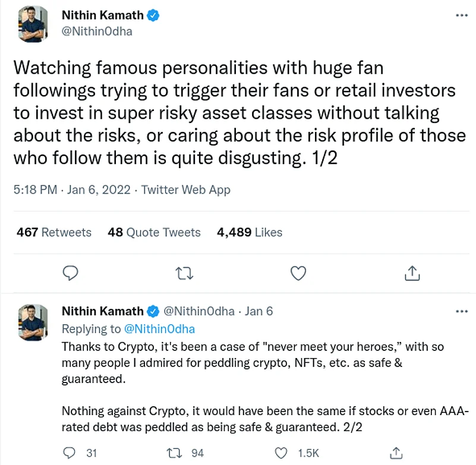The width and height of the screenshot is (476, 465).
Task: Open the @NithinOdha Replying to link
Action: tap(159, 328)
